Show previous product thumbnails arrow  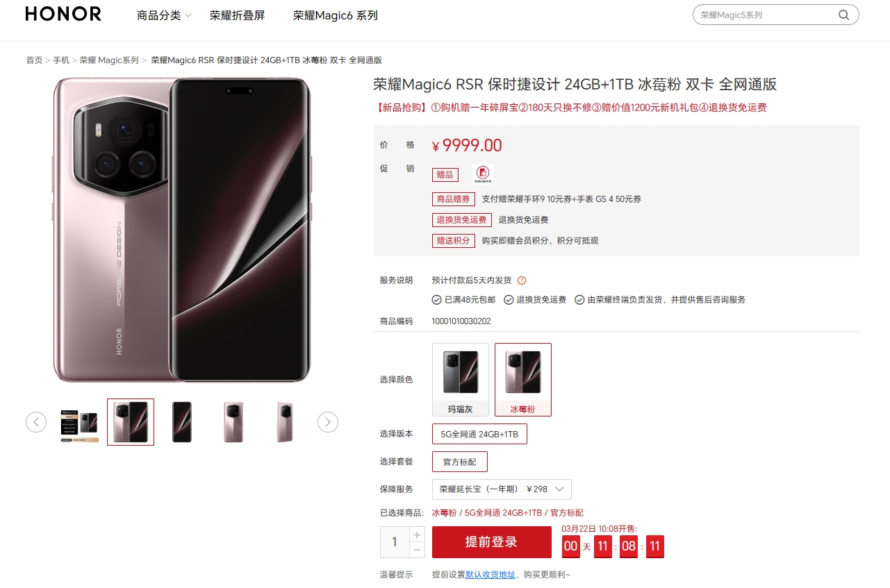pyautogui.click(x=36, y=421)
